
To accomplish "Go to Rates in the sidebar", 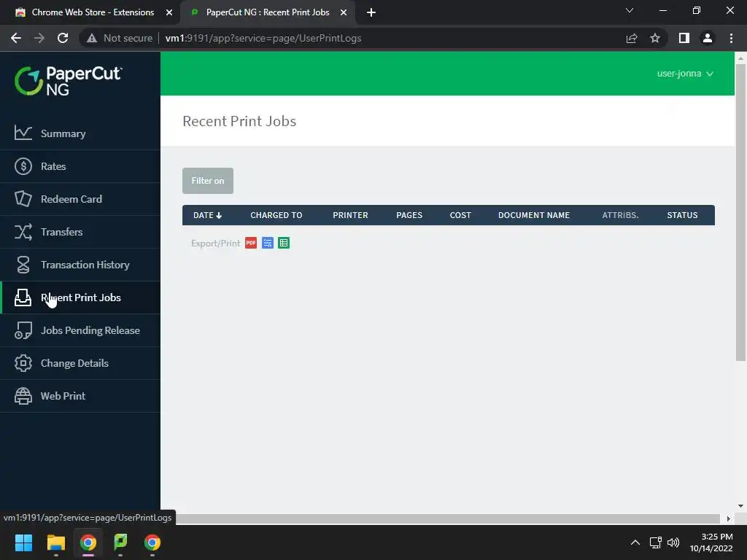I will (x=80, y=166).
